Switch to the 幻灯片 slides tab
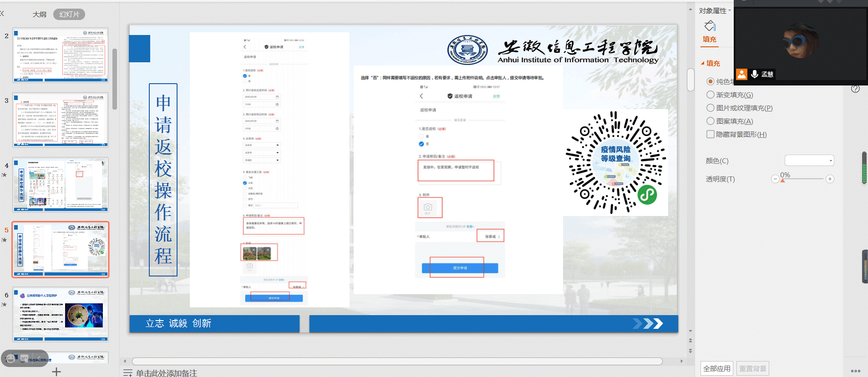Screen dimensions: 868x377 [69, 15]
